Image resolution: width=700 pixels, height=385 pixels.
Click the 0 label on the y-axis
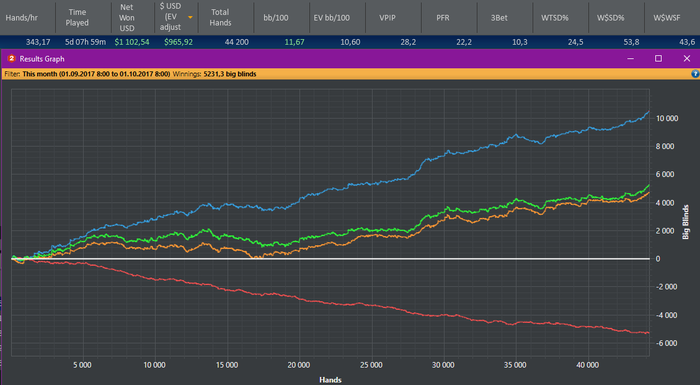click(x=658, y=259)
